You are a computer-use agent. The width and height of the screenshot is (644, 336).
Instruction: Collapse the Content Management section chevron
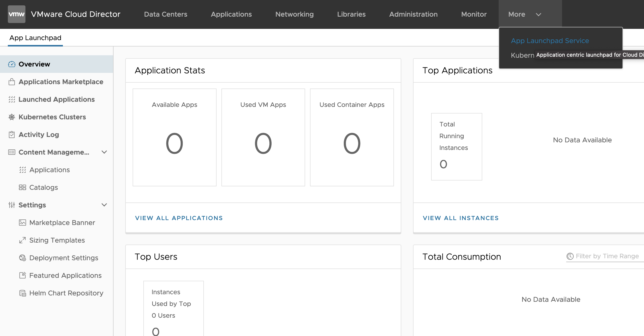click(x=104, y=152)
